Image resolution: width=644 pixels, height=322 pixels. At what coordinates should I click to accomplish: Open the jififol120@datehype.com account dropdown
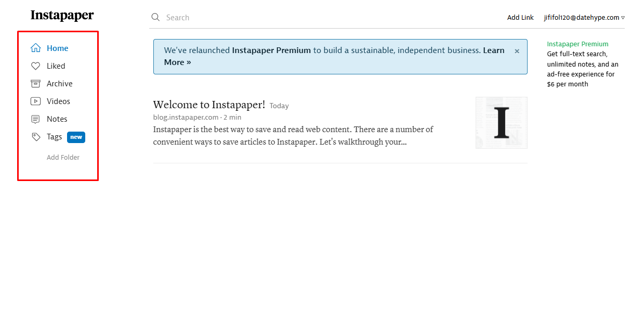pos(584,18)
